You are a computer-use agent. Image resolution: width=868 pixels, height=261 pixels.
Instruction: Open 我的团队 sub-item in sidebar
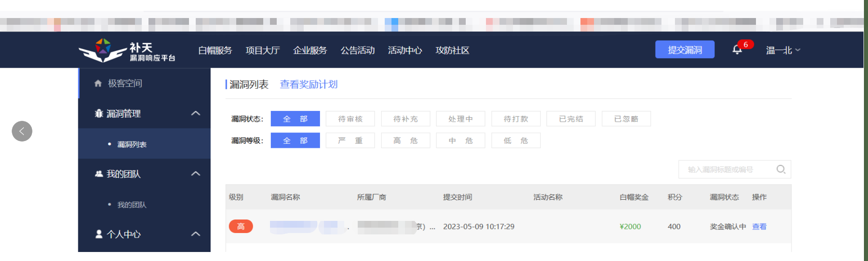[x=144, y=204]
